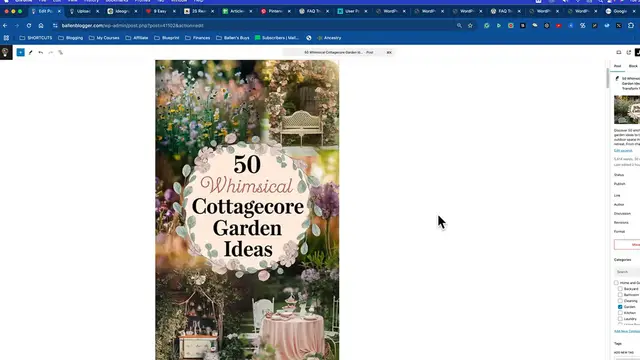Click the categories Search input field
Screen dimensions: 640x360
point(627,271)
